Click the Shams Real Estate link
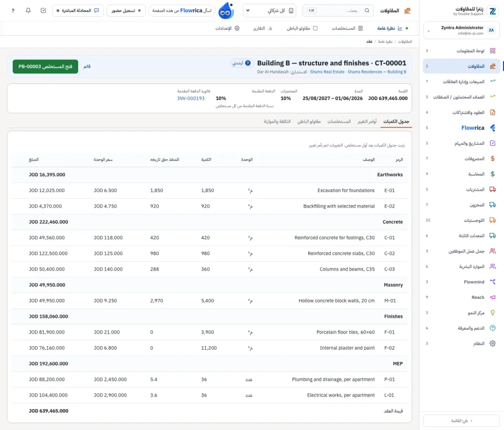The image size is (504, 430). 327,72
